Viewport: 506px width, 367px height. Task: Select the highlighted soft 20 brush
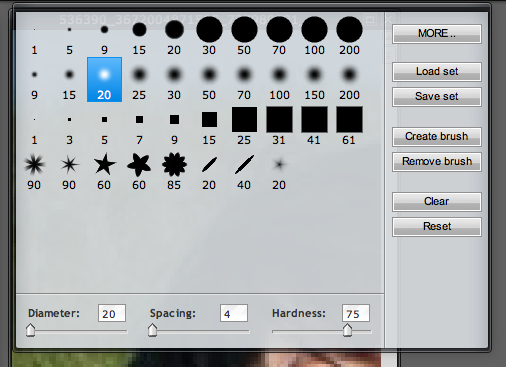click(104, 80)
